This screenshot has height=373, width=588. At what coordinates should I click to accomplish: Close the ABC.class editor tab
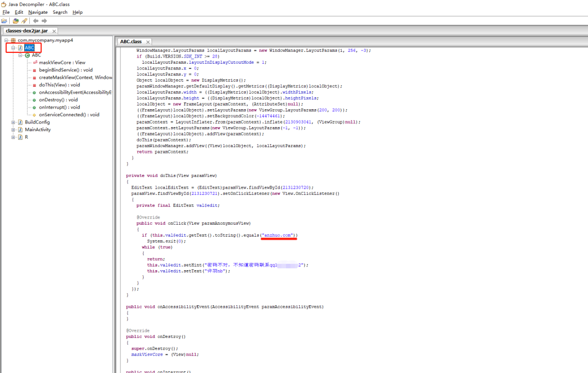[148, 42]
